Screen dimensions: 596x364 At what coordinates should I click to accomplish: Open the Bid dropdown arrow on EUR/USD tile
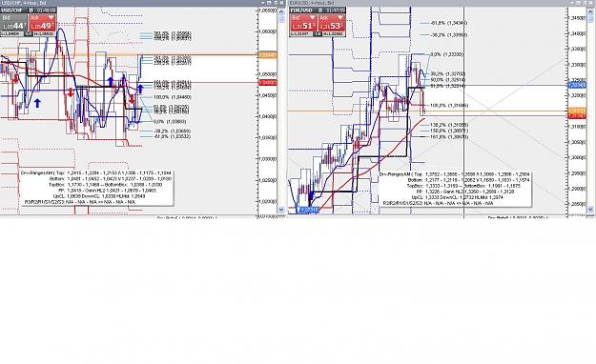pos(312,17)
